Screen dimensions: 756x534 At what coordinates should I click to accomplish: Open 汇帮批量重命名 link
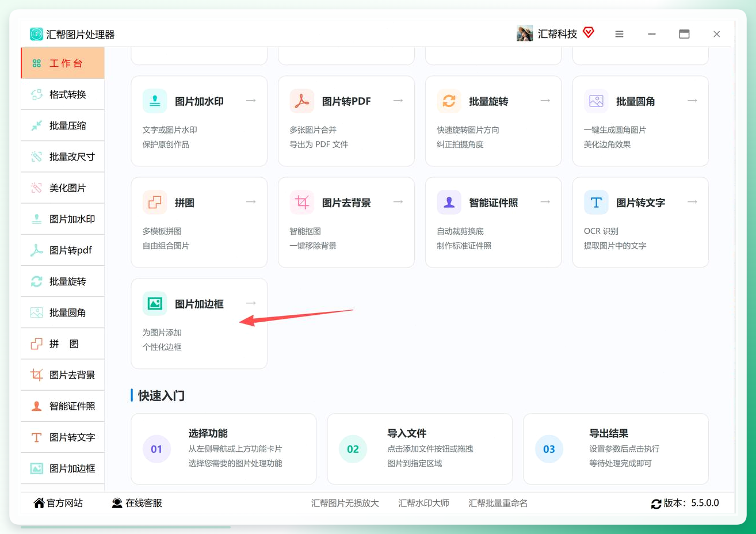(498, 503)
